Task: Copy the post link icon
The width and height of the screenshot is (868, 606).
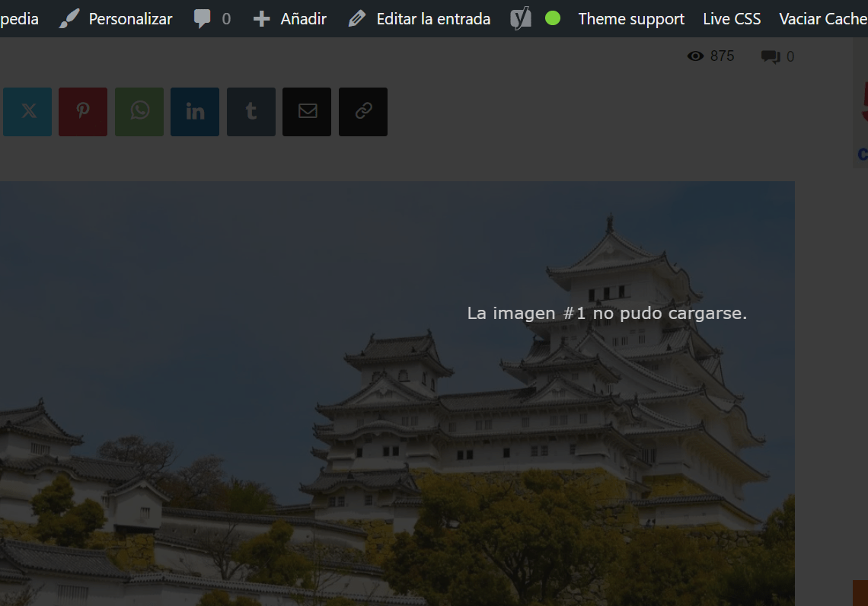Action: [x=363, y=112]
